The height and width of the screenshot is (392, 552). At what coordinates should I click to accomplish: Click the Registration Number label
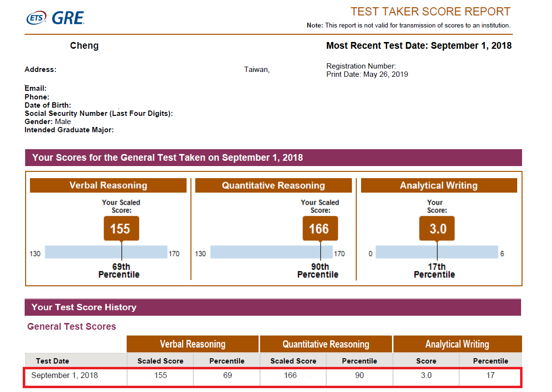(361, 66)
